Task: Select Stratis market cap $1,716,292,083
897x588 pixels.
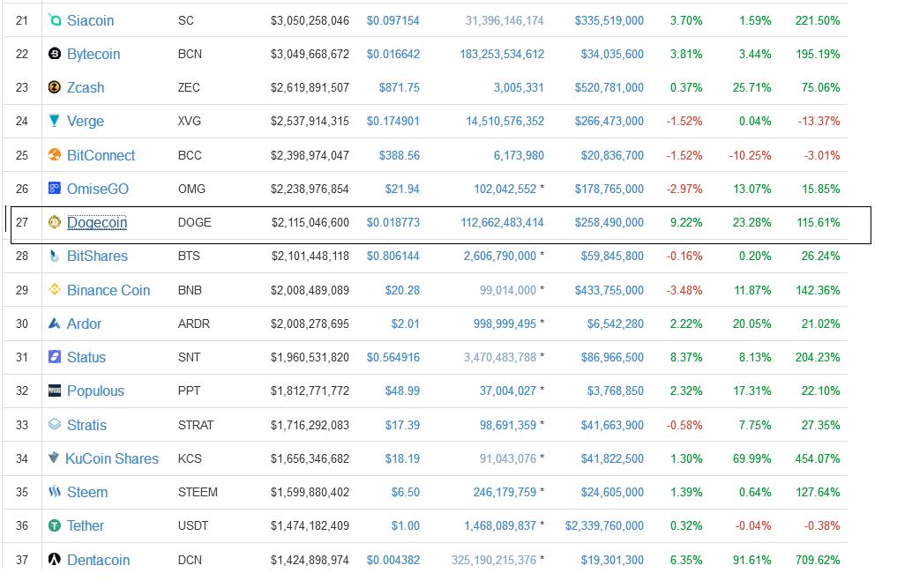Action: point(310,425)
